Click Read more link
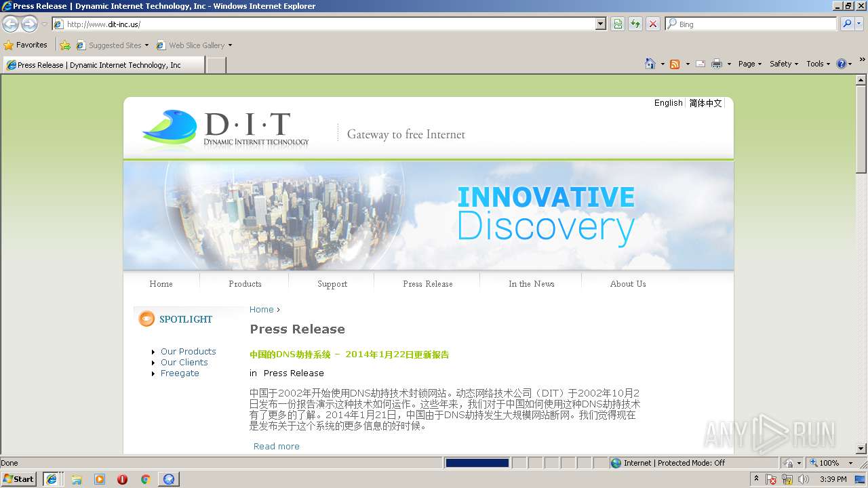868x488 pixels. pyautogui.click(x=277, y=446)
